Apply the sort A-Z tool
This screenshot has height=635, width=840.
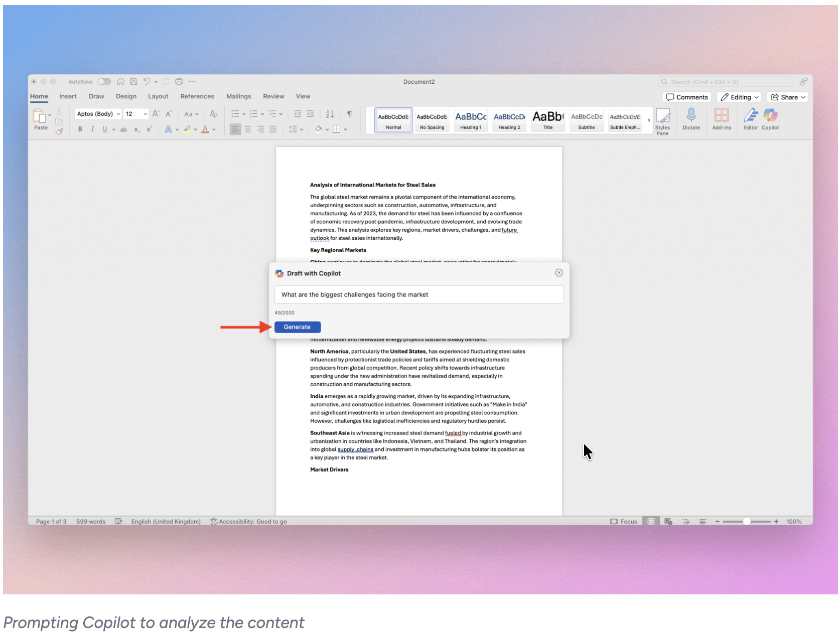coord(330,114)
